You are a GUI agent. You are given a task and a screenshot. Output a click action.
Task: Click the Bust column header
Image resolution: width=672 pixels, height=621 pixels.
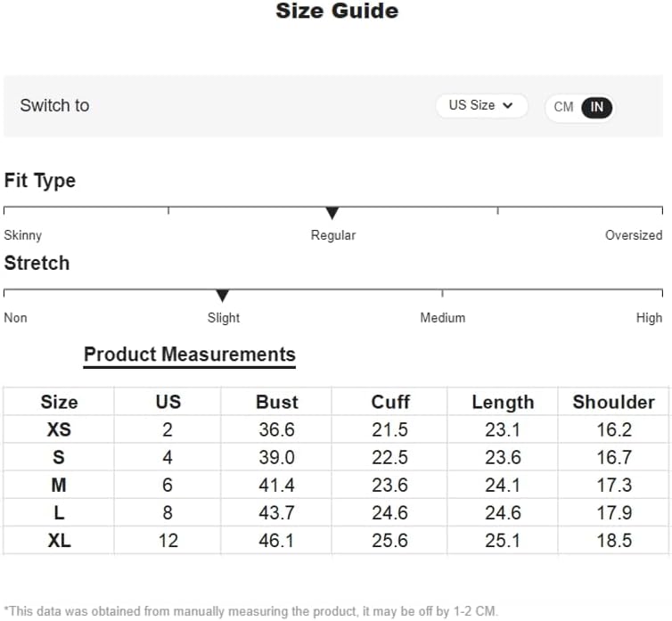pyautogui.click(x=277, y=402)
